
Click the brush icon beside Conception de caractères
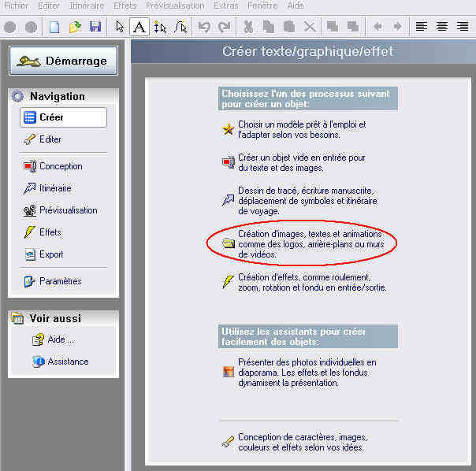coord(228,442)
